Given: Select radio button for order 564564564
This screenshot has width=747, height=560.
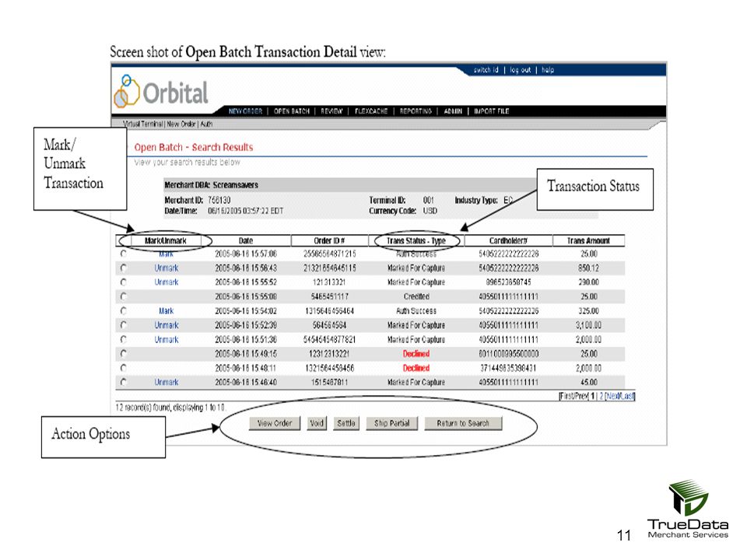Looking at the screenshot, I should click(124, 325).
